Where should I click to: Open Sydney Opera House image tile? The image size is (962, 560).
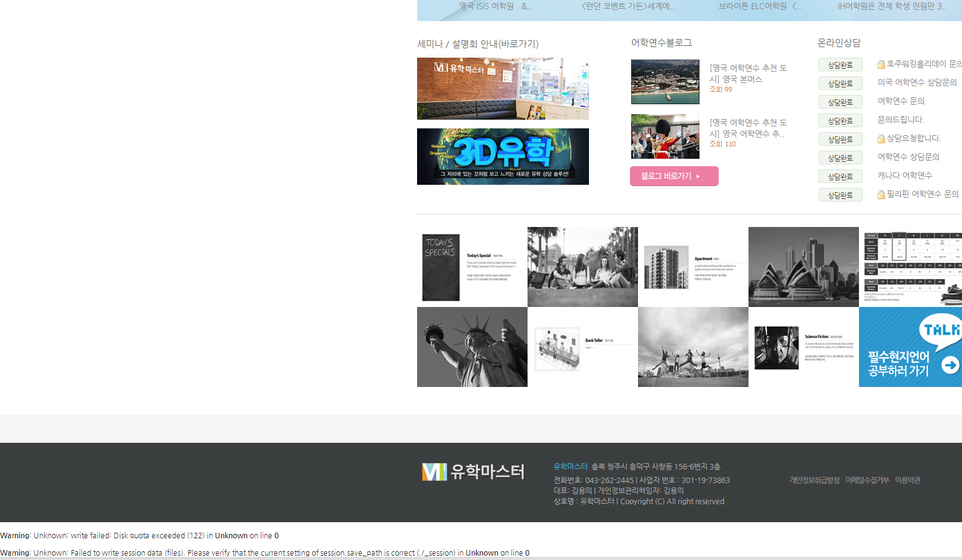click(803, 267)
